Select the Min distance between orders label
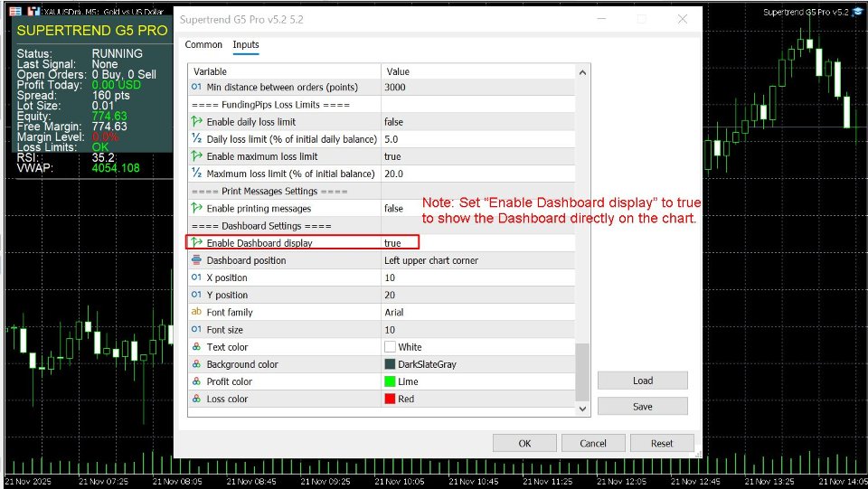Screen dimensions: 868x489 282,87
